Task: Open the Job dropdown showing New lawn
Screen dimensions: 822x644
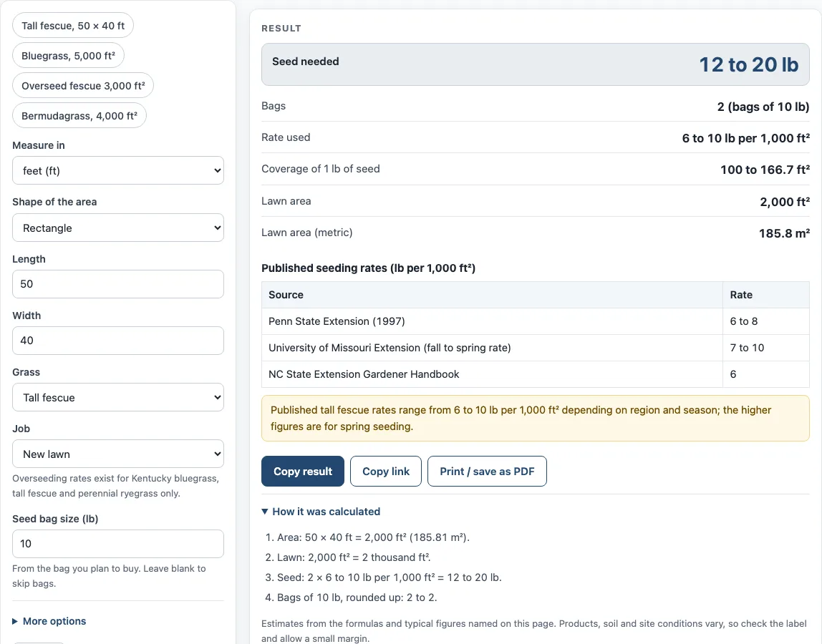Action: (118, 454)
